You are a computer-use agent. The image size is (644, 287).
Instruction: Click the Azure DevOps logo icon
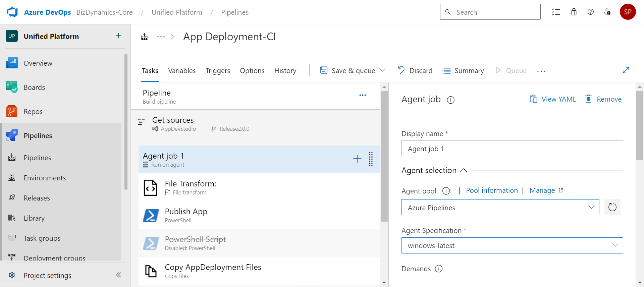(x=12, y=12)
